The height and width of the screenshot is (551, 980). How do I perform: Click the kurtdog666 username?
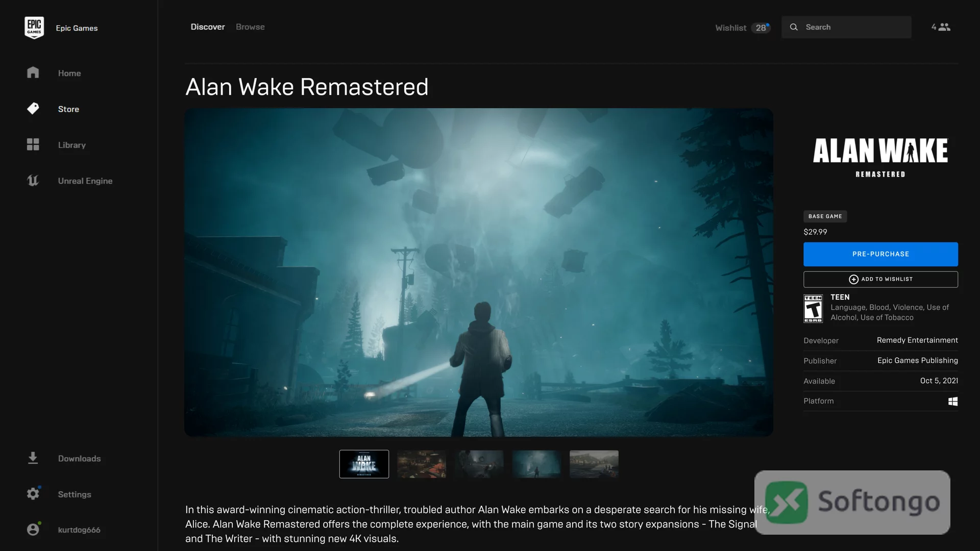(79, 530)
